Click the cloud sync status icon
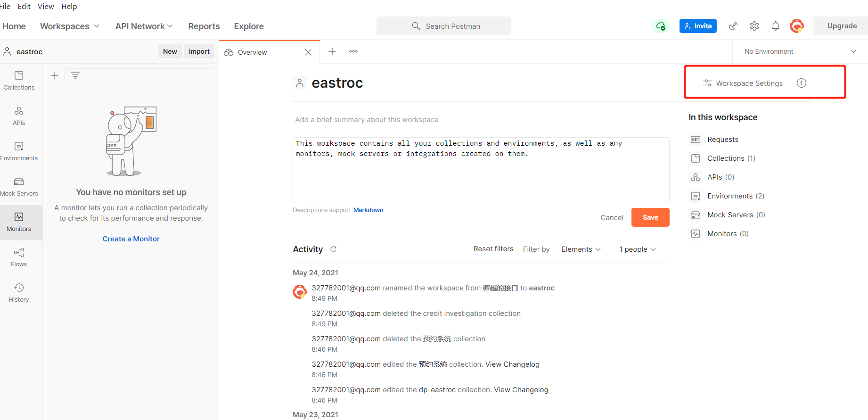The image size is (868, 420). click(661, 26)
